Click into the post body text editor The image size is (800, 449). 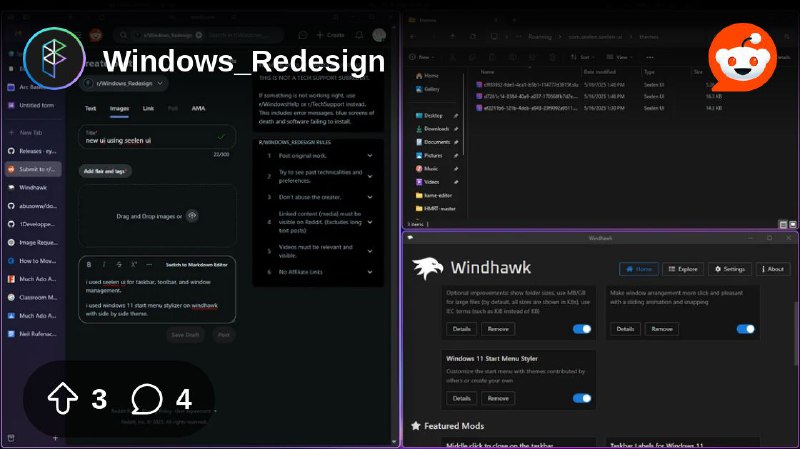pyautogui.click(x=157, y=297)
